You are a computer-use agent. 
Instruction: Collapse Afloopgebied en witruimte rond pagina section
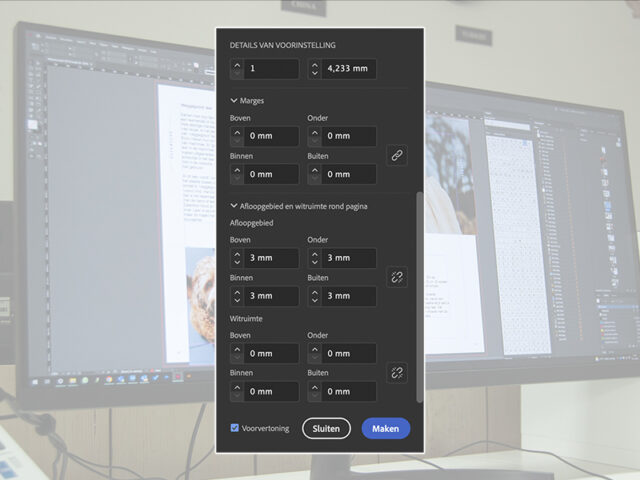234,206
